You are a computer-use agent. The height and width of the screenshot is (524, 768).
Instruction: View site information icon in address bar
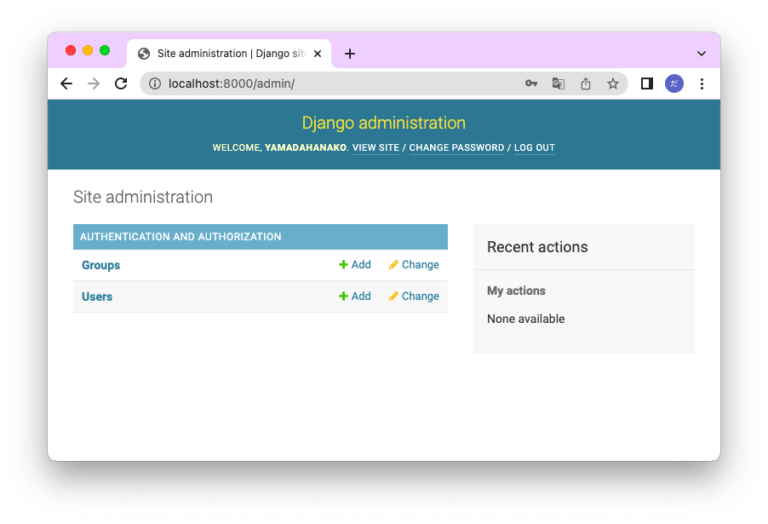(x=155, y=84)
